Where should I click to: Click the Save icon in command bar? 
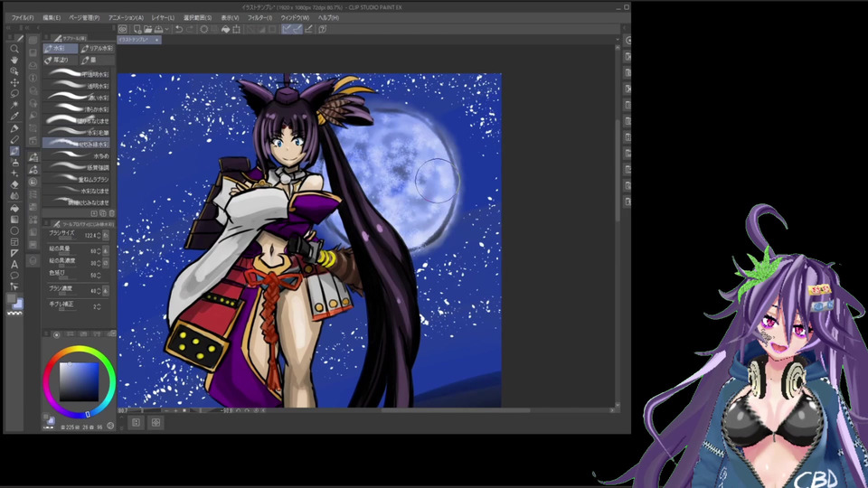tap(158, 29)
